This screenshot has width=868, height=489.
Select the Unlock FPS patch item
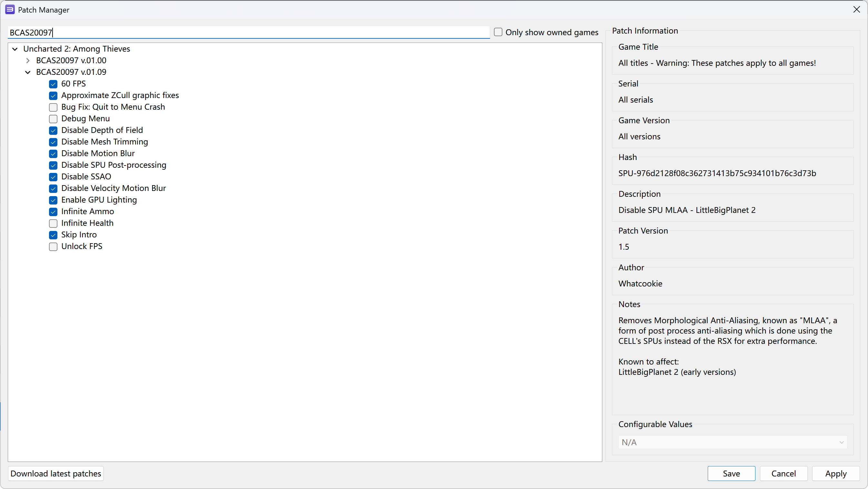[x=82, y=246]
